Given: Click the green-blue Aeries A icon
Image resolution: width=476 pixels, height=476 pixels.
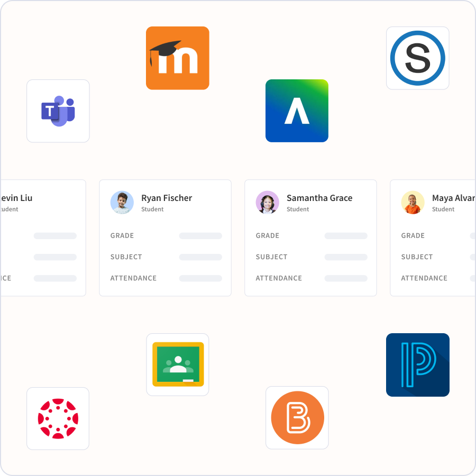Looking at the screenshot, I should click(297, 111).
